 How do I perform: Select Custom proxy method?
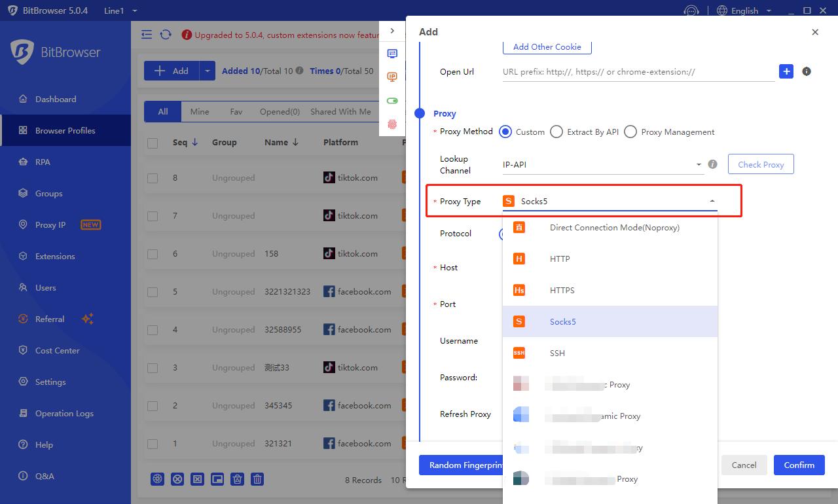[505, 132]
